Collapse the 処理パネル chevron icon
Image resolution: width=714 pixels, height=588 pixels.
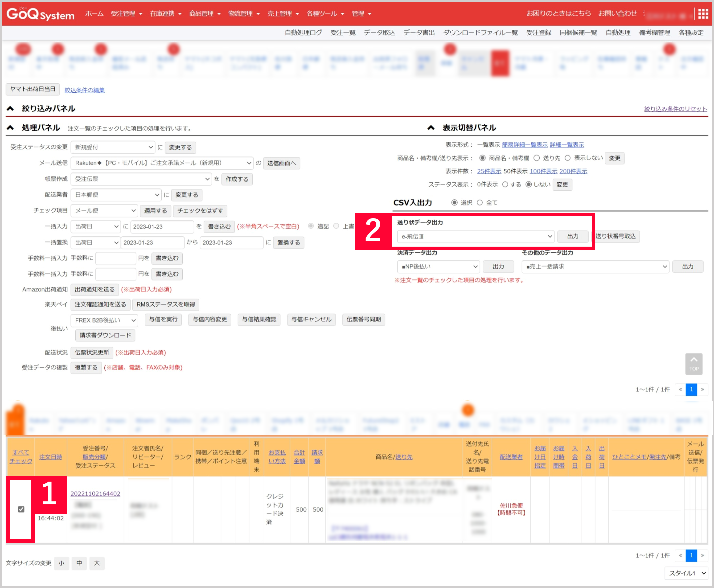[10, 128]
